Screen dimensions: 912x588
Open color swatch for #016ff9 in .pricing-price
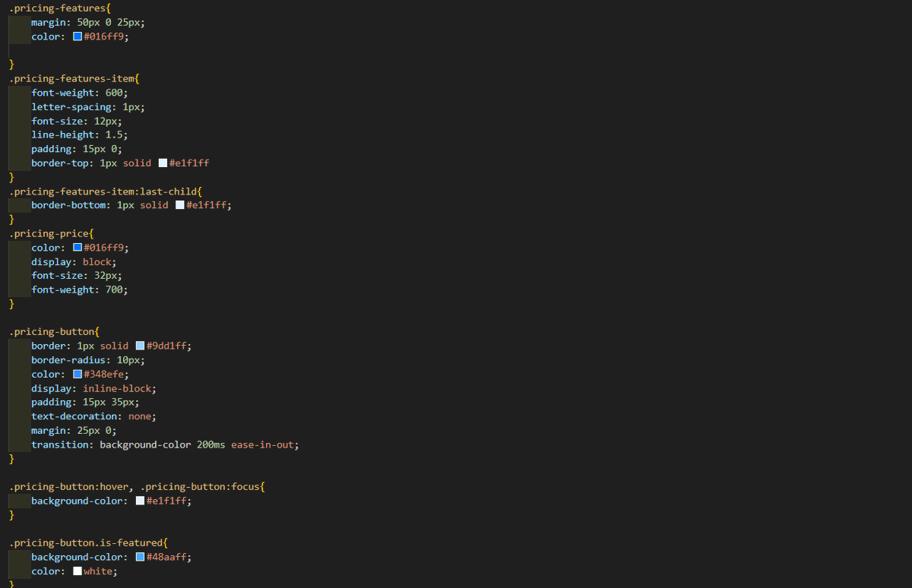(78, 248)
